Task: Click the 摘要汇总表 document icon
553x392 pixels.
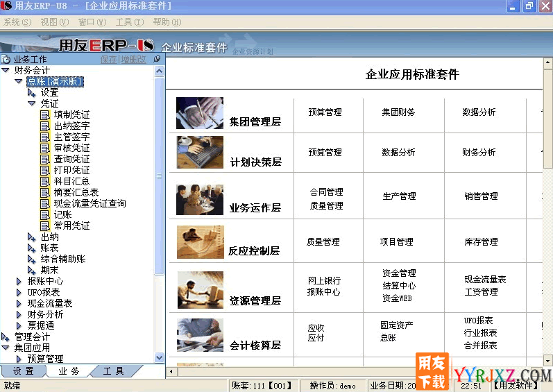Action: pos(45,192)
